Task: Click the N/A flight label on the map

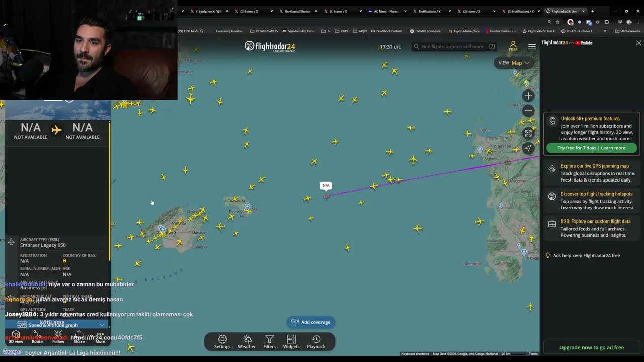Action: click(326, 186)
